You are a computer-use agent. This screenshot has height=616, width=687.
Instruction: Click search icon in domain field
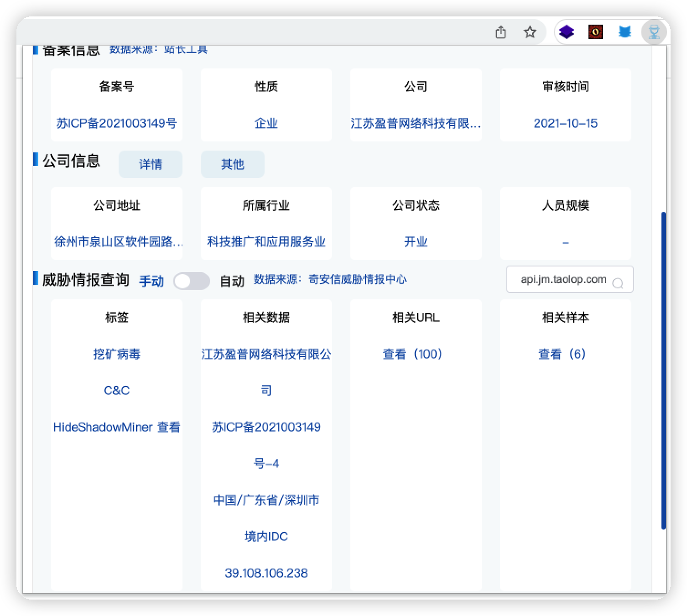(x=618, y=283)
